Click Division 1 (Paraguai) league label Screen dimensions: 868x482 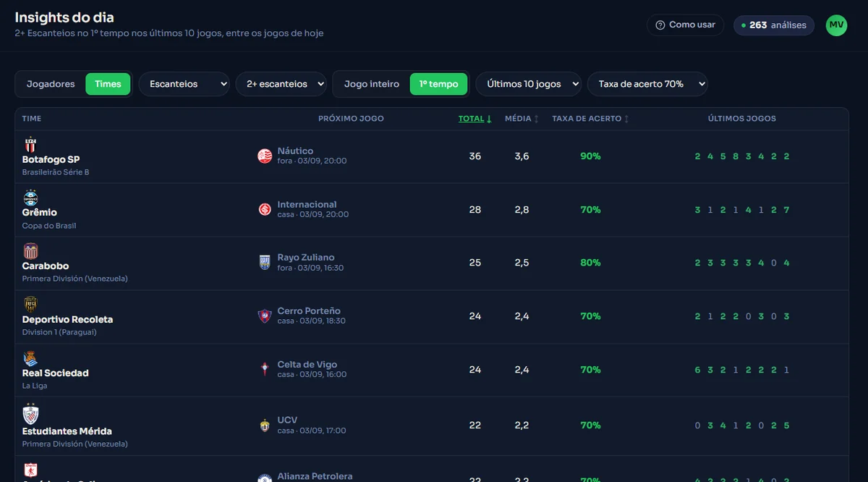59,332
